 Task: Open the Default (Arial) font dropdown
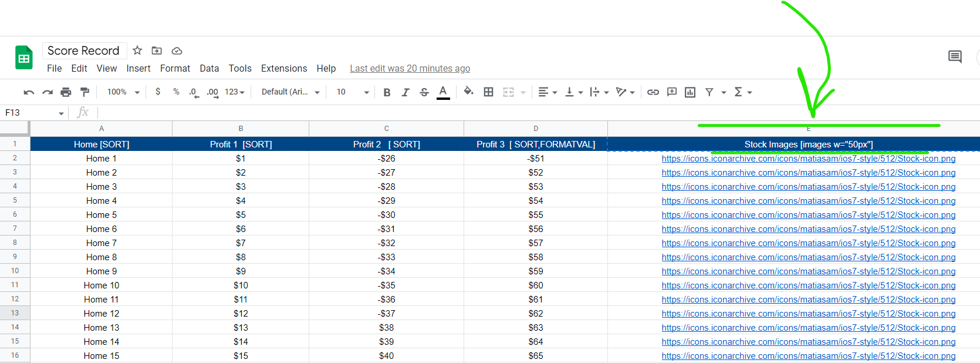pyautogui.click(x=290, y=92)
